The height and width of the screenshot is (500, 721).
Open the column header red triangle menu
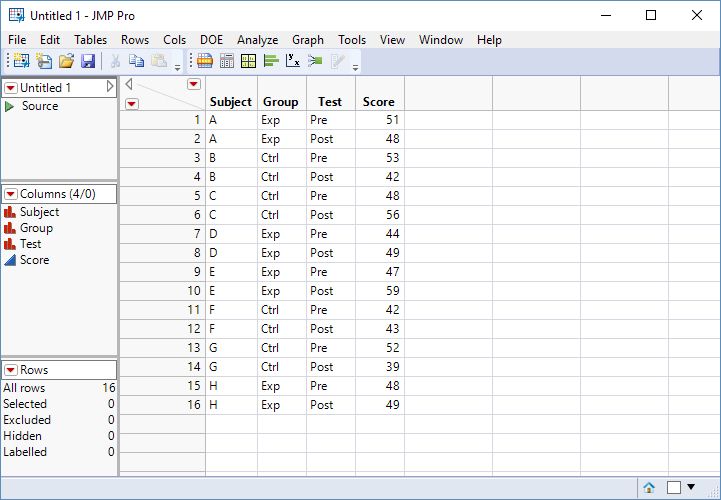click(x=194, y=84)
